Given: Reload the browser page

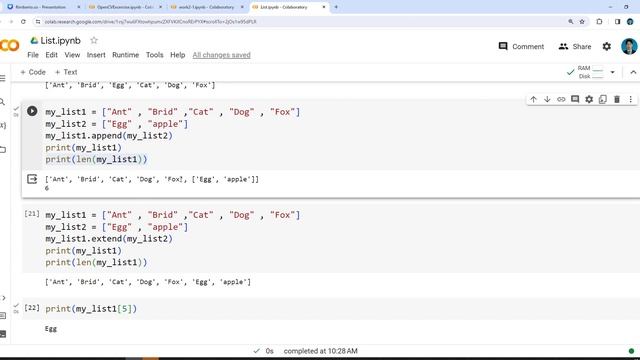Looking at the screenshot, I should pos(23,22).
